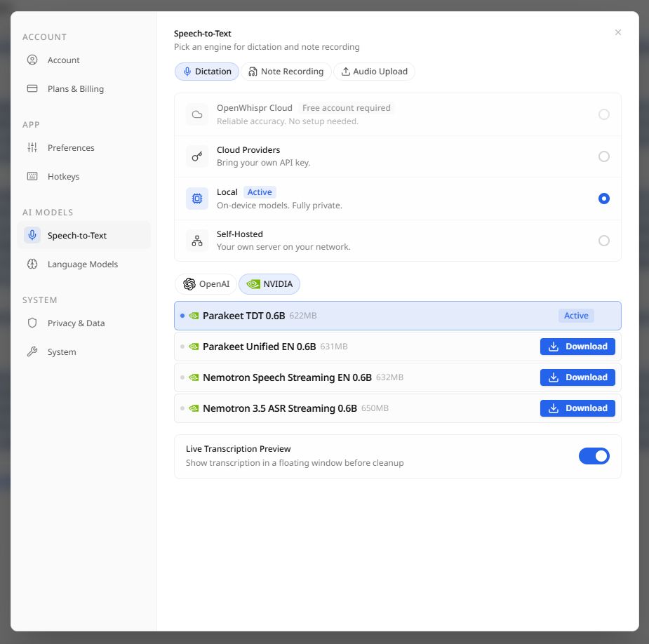Choose the NVIDIA provider tab
The width and height of the screenshot is (649, 644).
(x=269, y=284)
